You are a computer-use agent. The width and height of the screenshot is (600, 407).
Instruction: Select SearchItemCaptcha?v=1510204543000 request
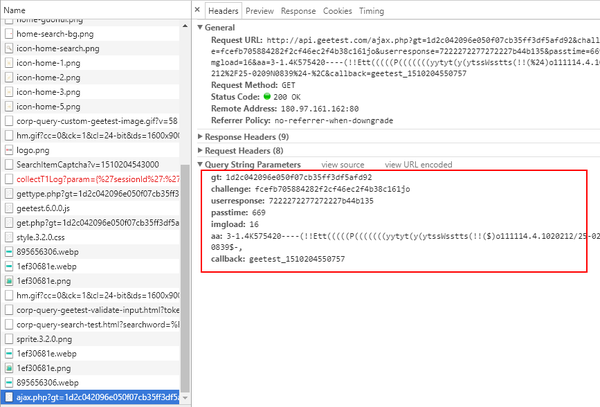(90, 165)
